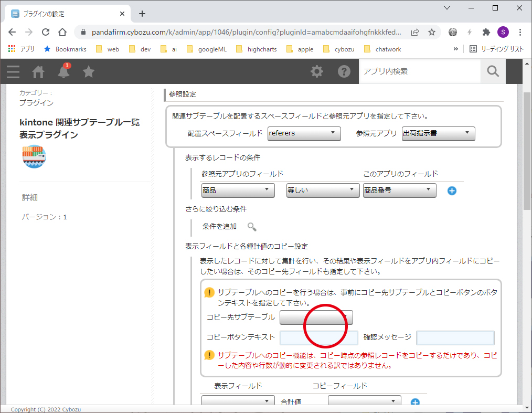Click the lightning bolt extension icon
The height and width of the screenshot is (413, 532).
[470, 32]
